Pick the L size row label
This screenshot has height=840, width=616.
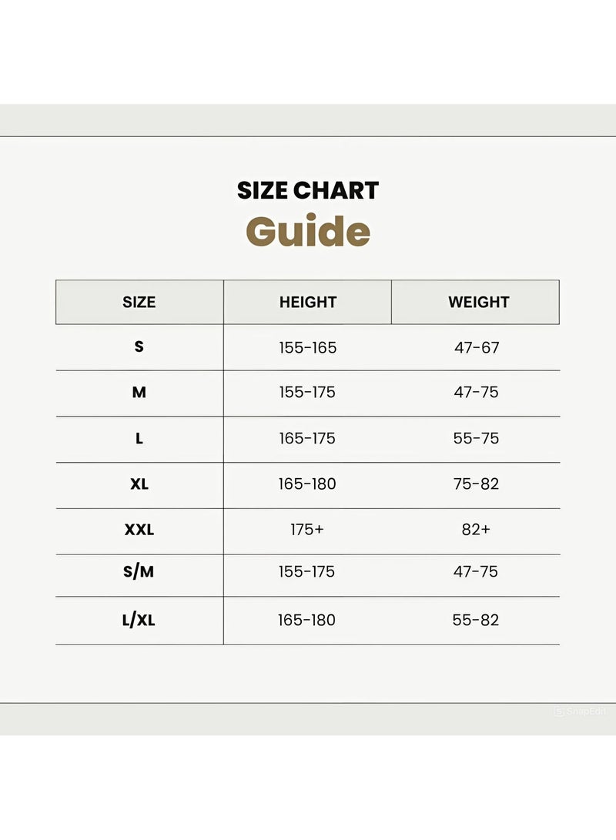click(x=139, y=438)
